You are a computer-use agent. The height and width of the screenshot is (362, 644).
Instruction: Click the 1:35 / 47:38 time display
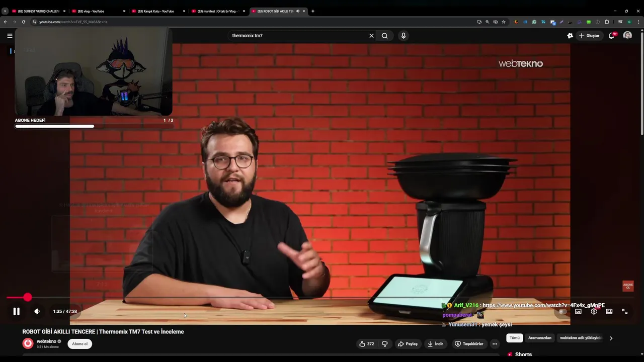[65, 311]
